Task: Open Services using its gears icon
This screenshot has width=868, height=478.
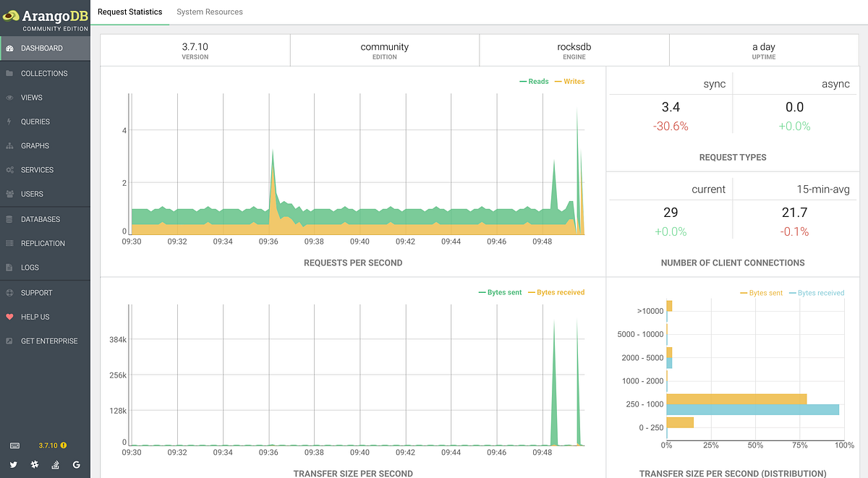Action: coord(10,170)
